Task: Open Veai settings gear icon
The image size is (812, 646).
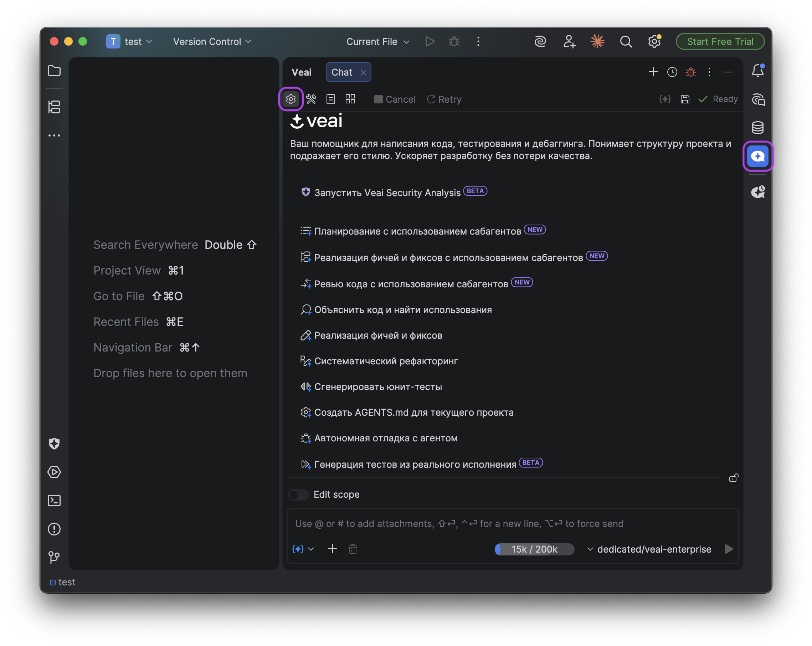Action: pyautogui.click(x=291, y=99)
